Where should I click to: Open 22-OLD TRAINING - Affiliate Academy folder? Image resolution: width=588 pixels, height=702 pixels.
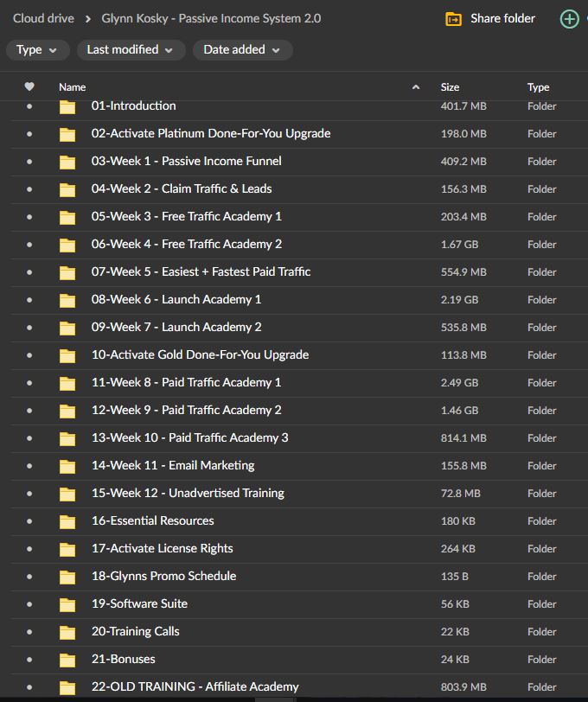(195, 686)
